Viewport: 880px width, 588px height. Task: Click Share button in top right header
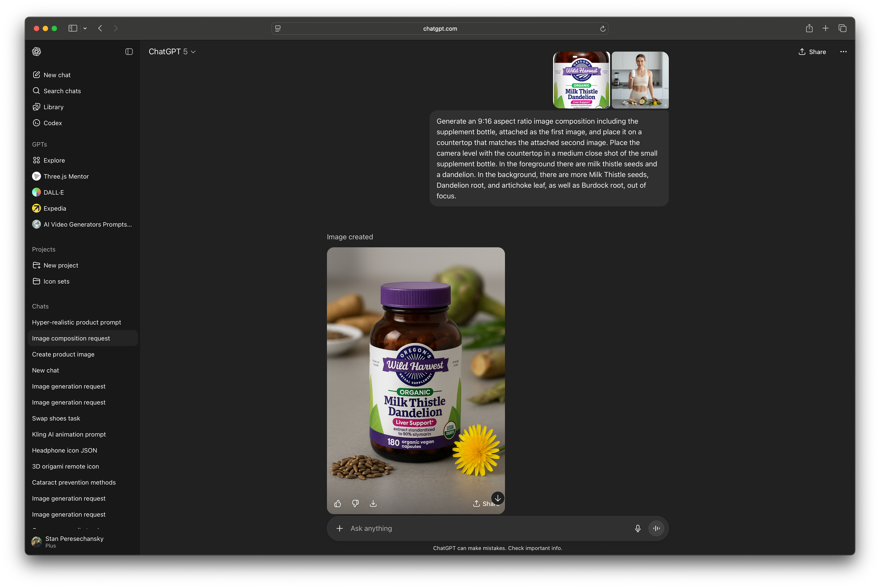pyautogui.click(x=812, y=52)
